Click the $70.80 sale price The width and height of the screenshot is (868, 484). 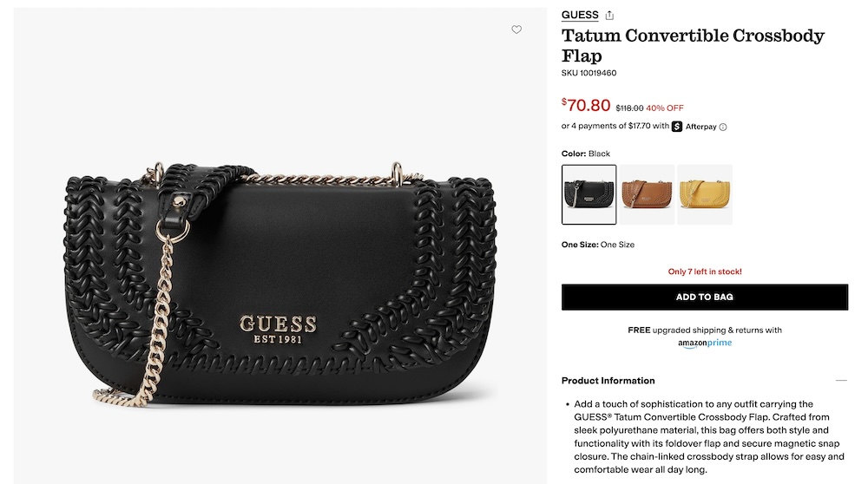pos(586,105)
